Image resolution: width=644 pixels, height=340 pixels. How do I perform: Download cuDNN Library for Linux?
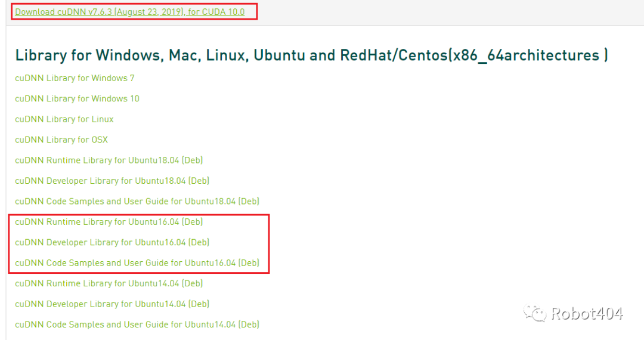click(64, 119)
